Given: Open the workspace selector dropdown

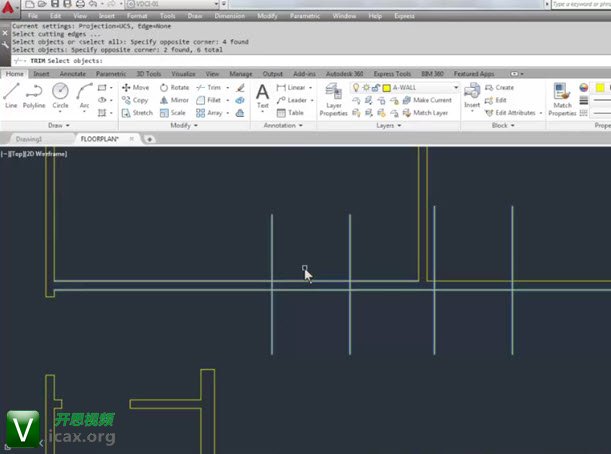Looking at the screenshot, I should [216, 4].
